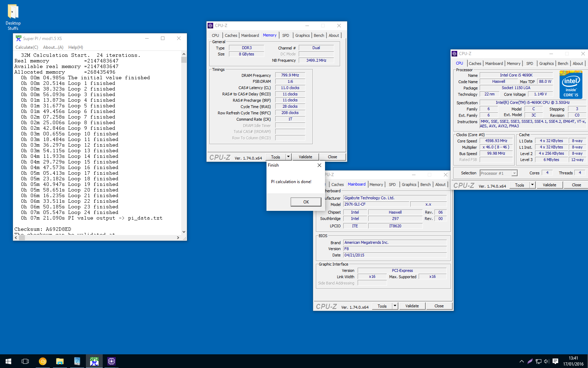Open About tab in the CPU window

click(578, 63)
